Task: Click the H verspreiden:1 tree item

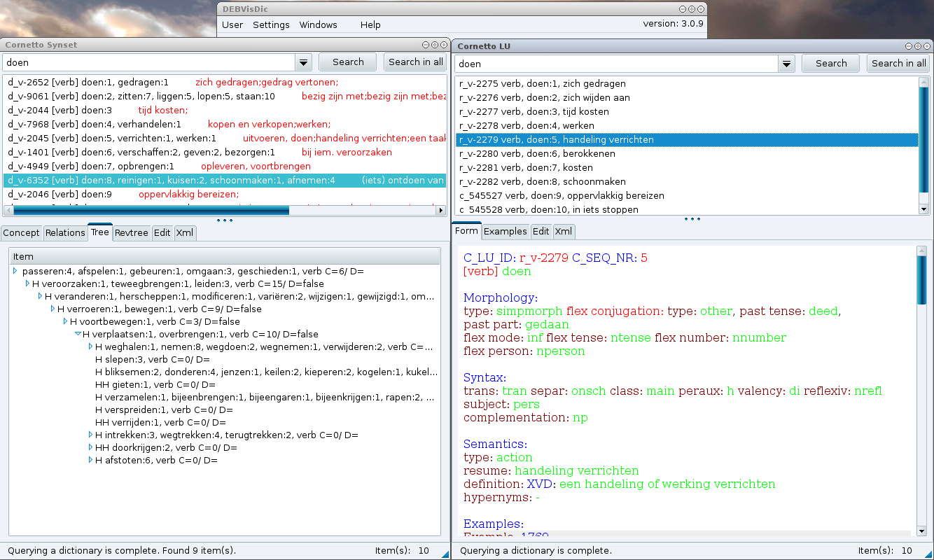Action: (x=164, y=409)
